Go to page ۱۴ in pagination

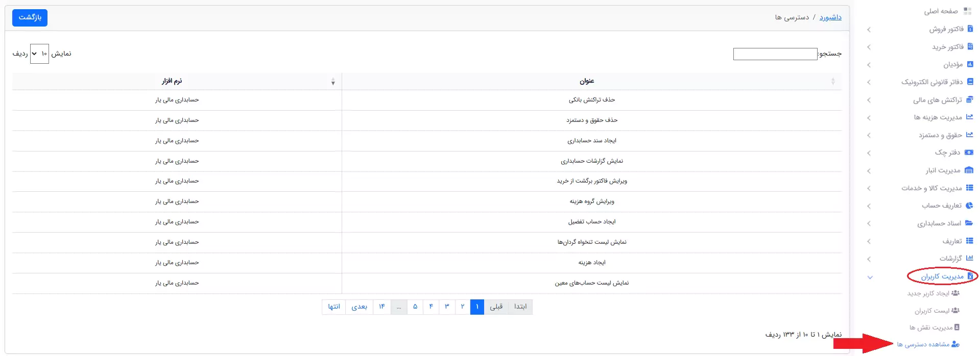(x=382, y=307)
